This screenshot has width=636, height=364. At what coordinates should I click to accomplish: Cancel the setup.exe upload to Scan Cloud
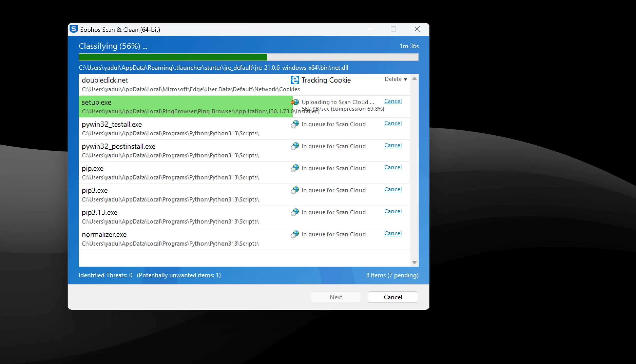click(392, 101)
